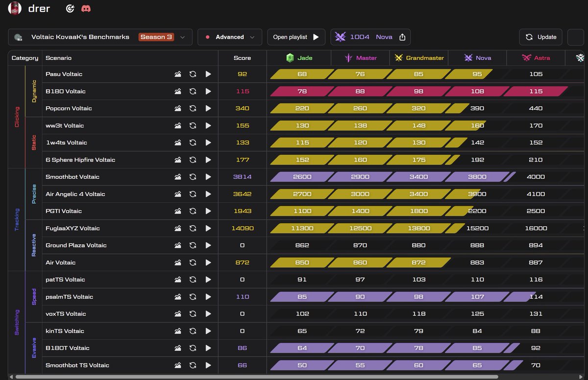Click the Scenario column header
This screenshot has height=380, width=588.
click(59, 58)
